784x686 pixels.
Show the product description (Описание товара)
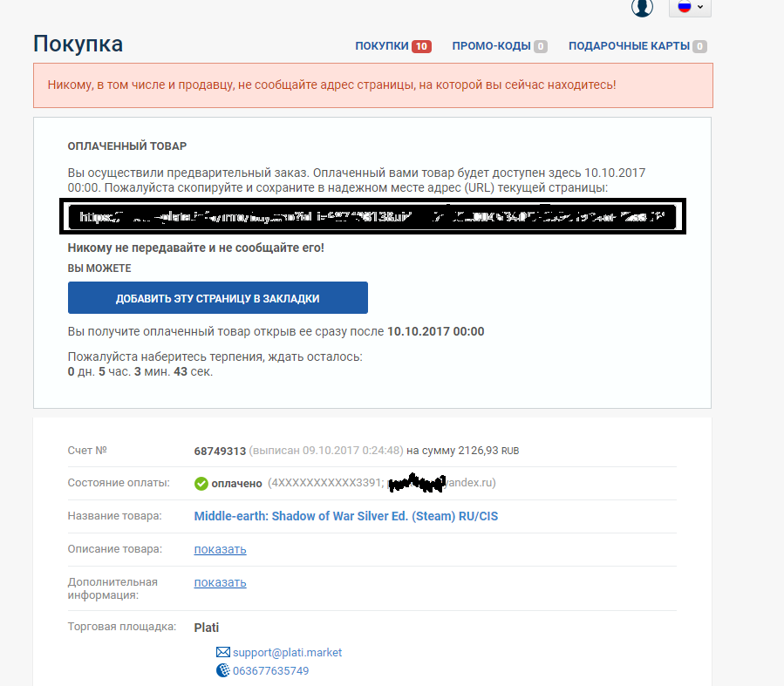pyautogui.click(x=220, y=549)
